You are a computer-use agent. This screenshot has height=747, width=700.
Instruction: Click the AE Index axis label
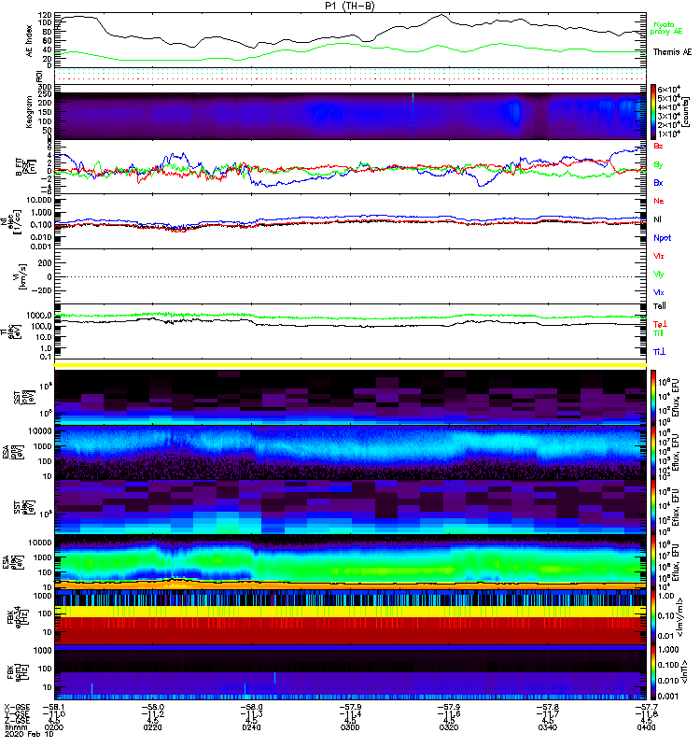30,41
